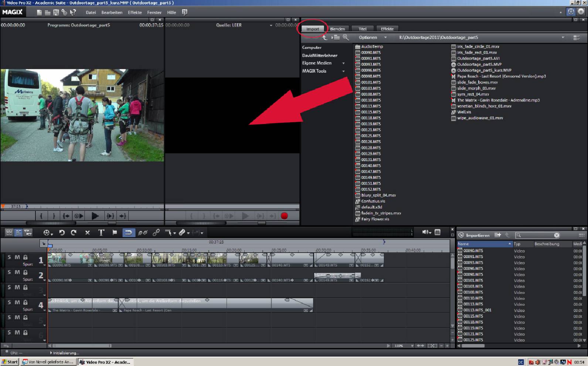Switch to the Blenden tab
The height and width of the screenshot is (366, 588).
(337, 29)
